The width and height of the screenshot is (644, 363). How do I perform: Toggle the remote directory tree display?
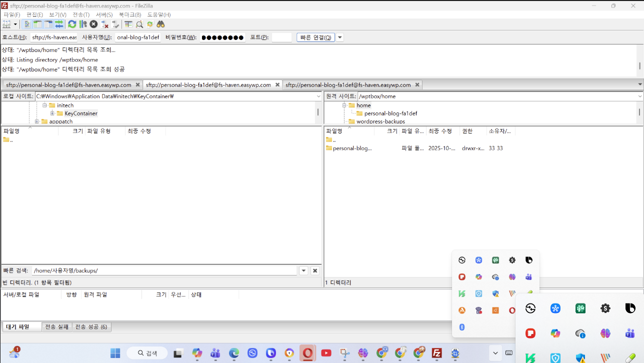[x=48, y=24]
